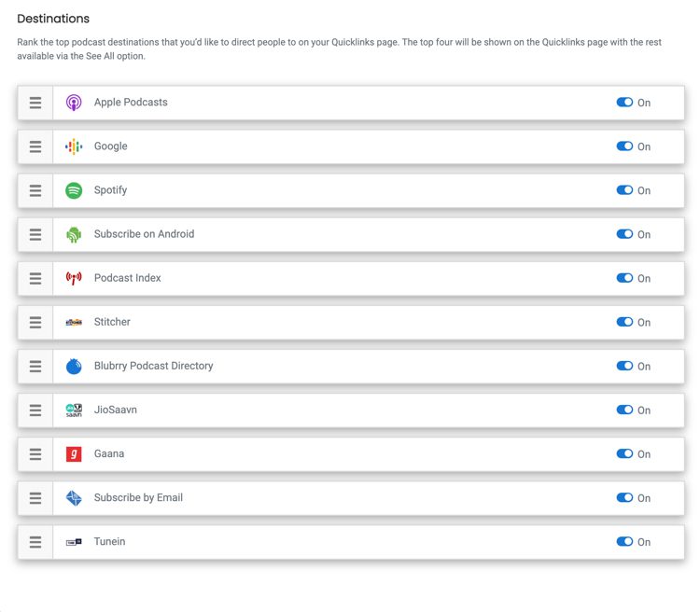This screenshot has height=612, width=700.
Task: Click the red Podcast Index antenna icon
Action: (x=74, y=278)
